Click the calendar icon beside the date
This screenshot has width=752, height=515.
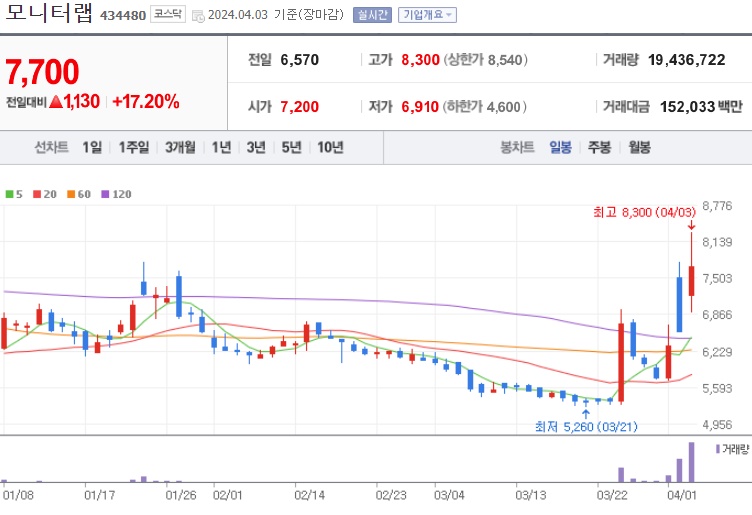(x=198, y=15)
